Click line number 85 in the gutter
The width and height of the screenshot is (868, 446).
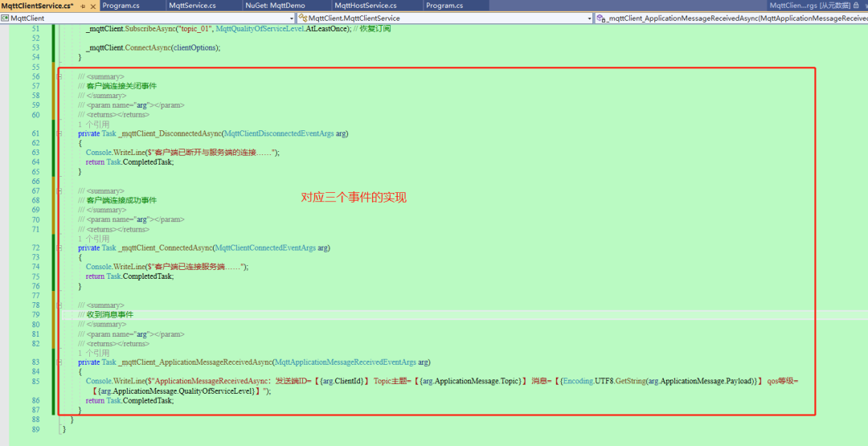36,381
